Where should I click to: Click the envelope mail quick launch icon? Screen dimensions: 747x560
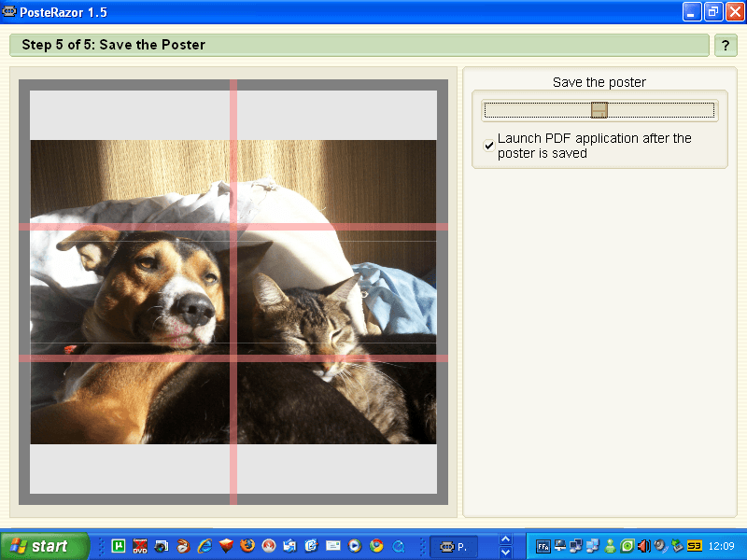[x=333, y=546]
